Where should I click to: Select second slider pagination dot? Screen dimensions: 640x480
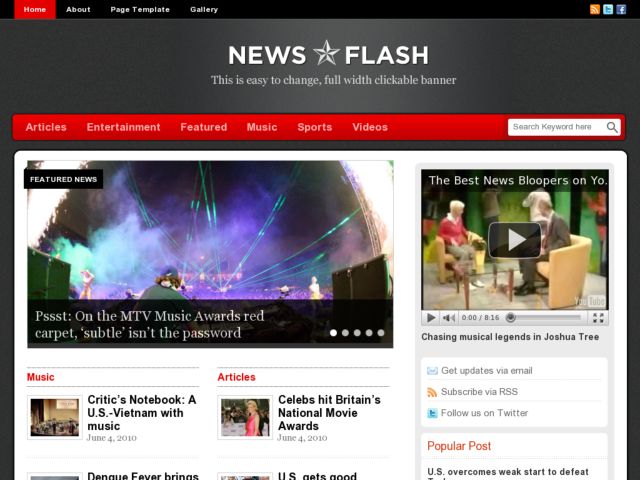pos(345,333)
